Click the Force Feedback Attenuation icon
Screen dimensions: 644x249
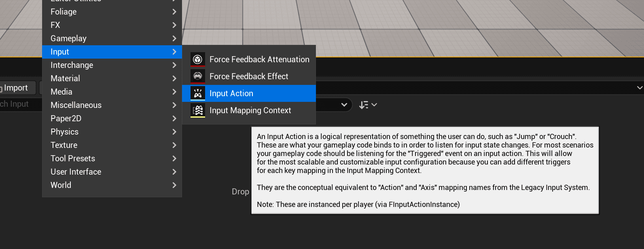pyautogui.click(x=198, y=59)
